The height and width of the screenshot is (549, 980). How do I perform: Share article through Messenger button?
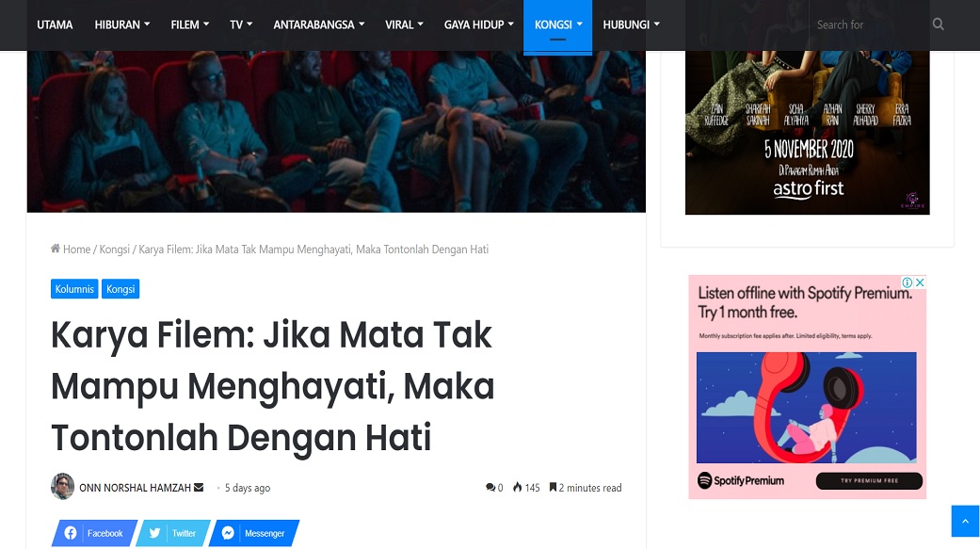point(253,533)
